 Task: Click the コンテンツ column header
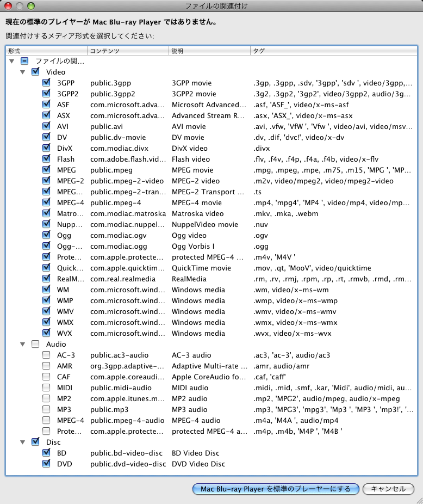pos(128,51)
